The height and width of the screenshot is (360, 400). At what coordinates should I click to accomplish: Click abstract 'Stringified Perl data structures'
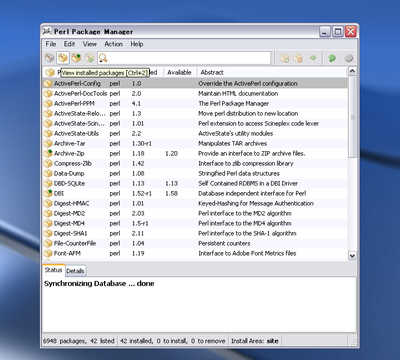[x=239, y=173]
